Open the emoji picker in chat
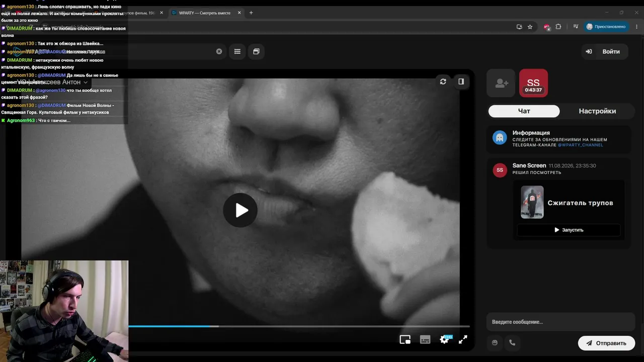This screenshot has height=362, width=644. click(495, 342)
